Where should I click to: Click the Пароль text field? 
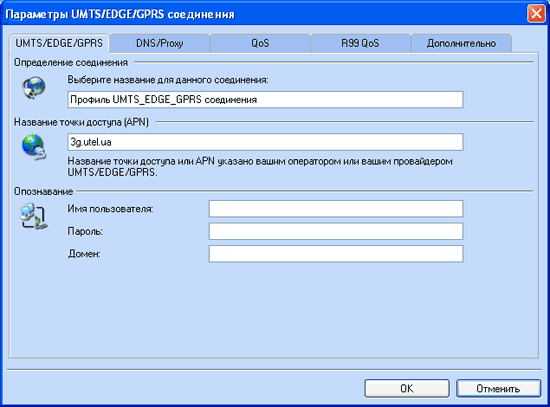click(336, 231)
